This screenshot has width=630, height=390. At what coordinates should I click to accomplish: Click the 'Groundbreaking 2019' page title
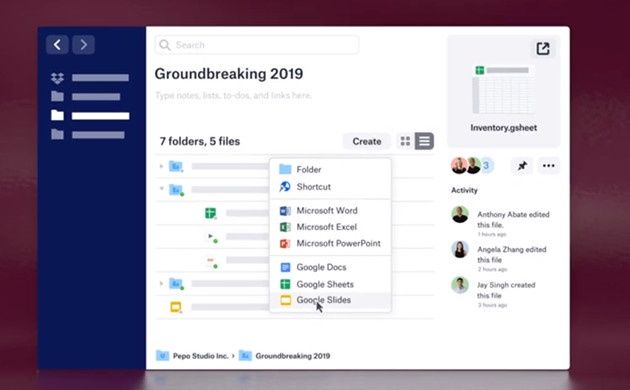click(x=229, y=74)
